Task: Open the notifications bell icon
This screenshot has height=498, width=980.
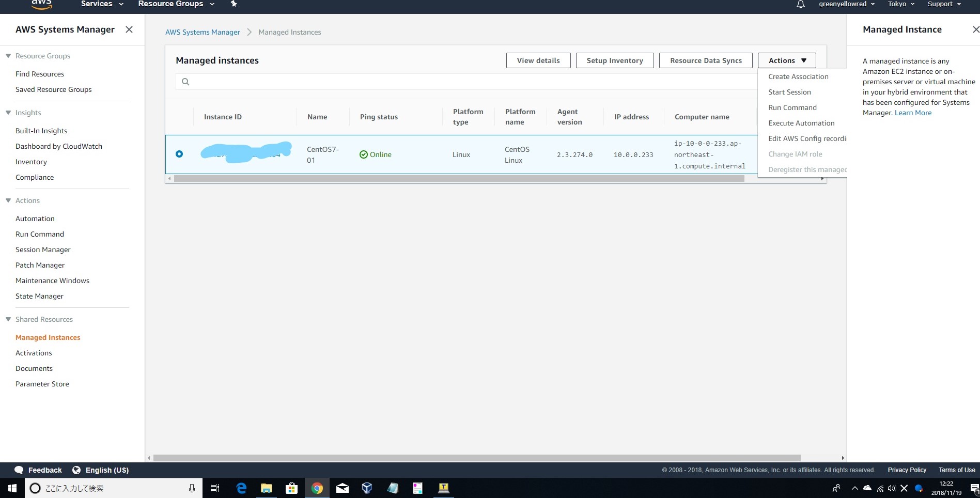Action: pyautogui.click(x=800, y=4)
